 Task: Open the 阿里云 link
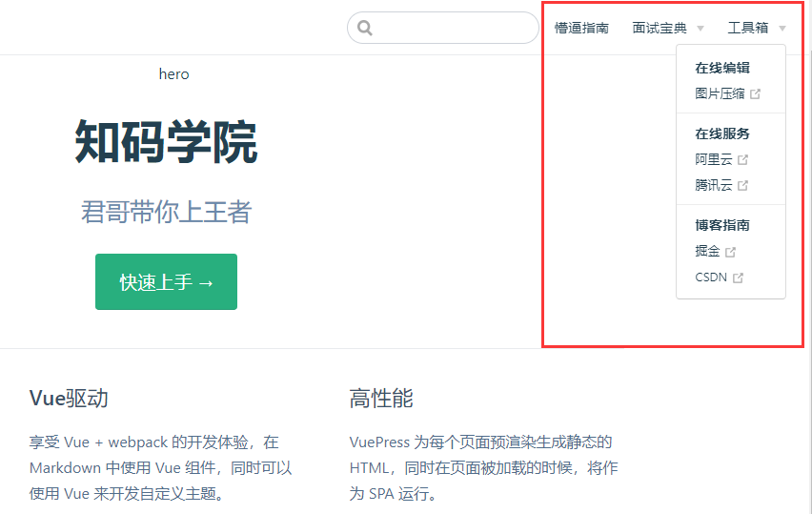[x=714, y=160]
